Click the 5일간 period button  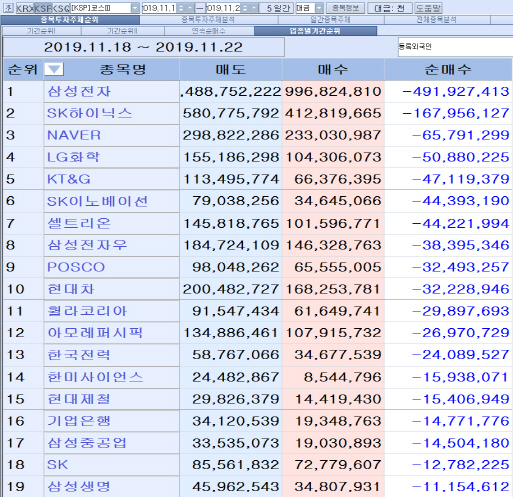tap(277, 8)
